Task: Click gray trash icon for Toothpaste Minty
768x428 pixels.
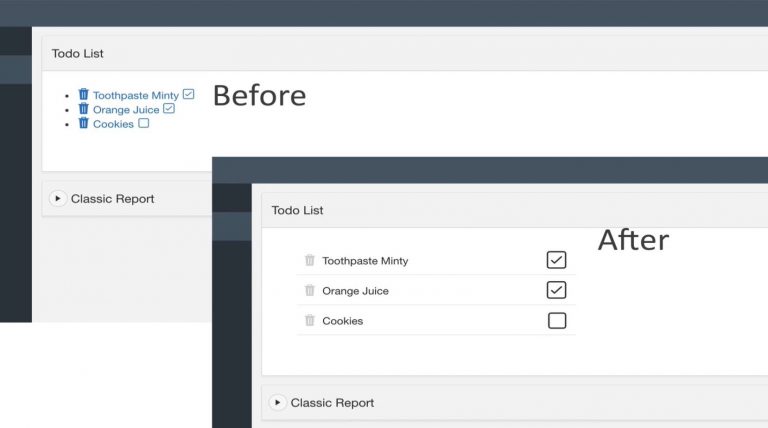Action: point(310,260)
